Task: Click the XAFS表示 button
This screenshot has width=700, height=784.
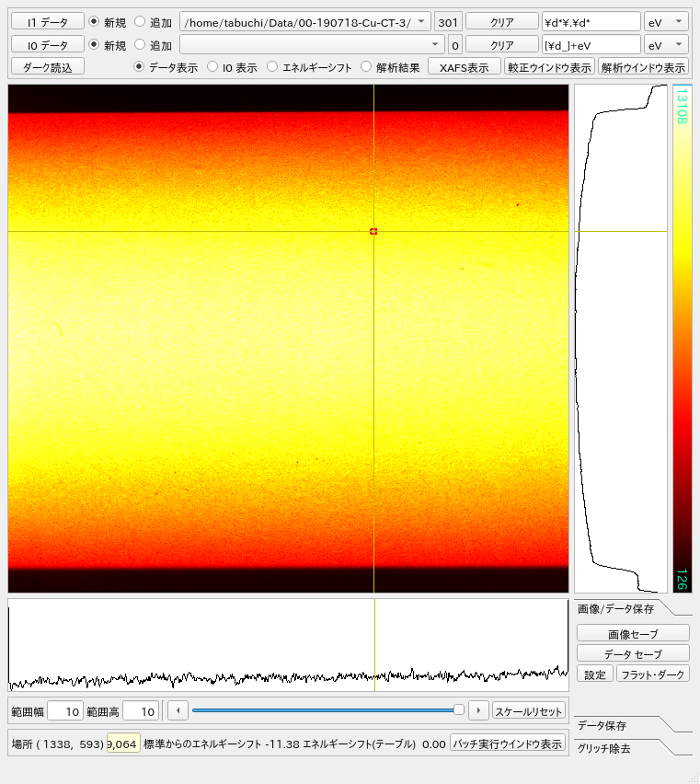Action: [x=464, y=66]
